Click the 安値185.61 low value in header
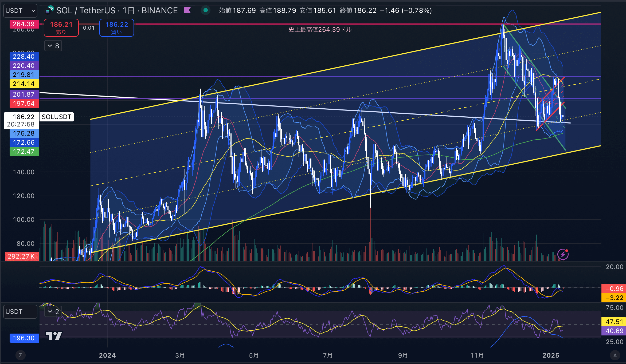Viewport: 626px width, 364px height. 318,10
